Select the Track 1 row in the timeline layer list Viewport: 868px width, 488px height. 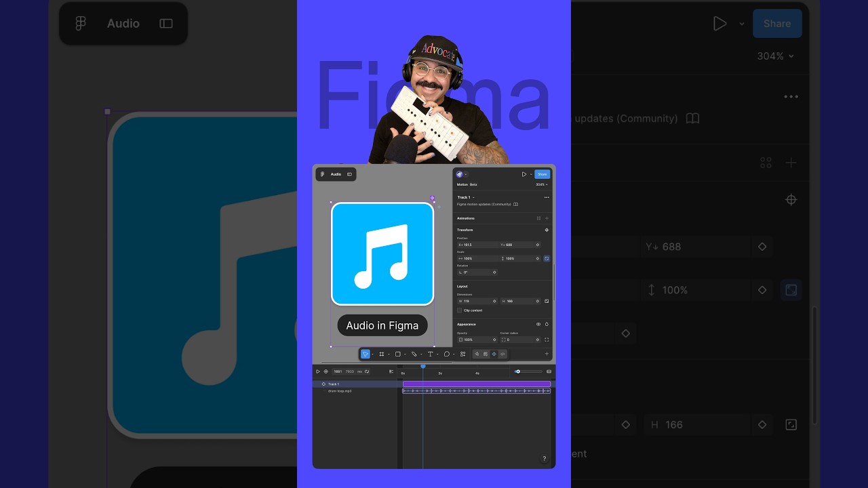point(355,384)
